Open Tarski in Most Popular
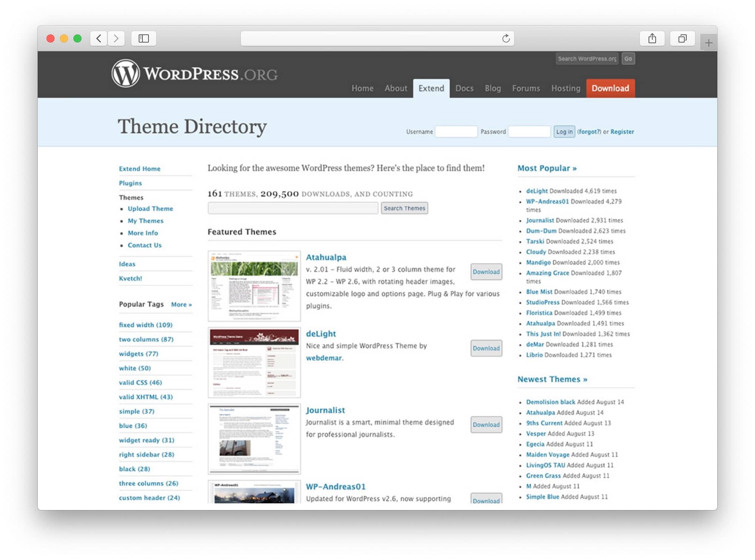The height and width of the screenshot is (560, 755). [535, 241]
